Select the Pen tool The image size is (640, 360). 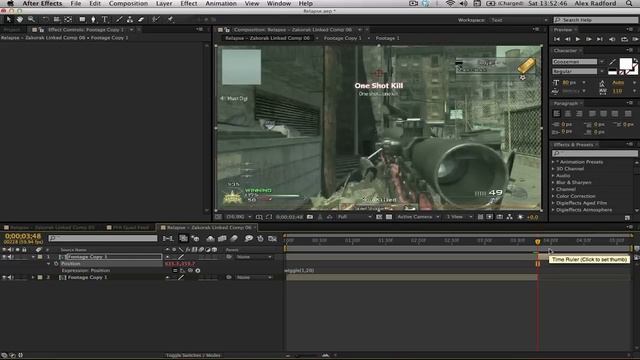click(x=93, y=19)
